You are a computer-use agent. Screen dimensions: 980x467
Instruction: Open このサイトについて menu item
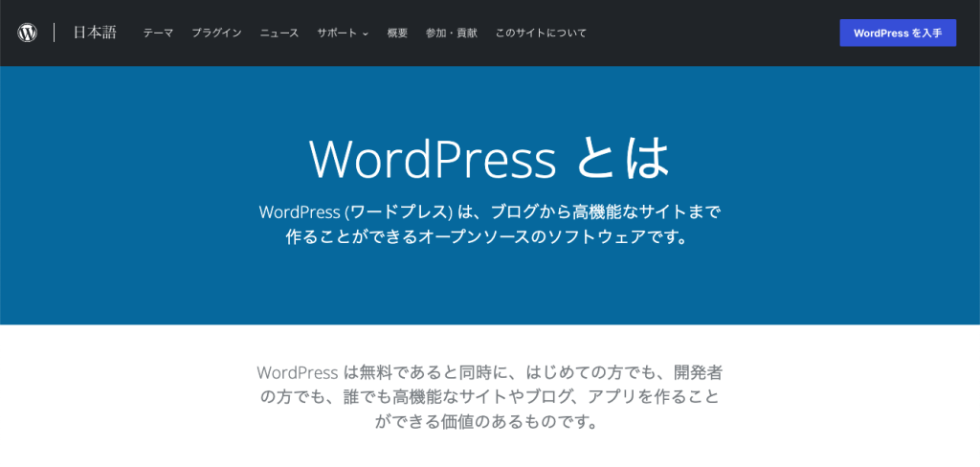click(x=542, y=33)
